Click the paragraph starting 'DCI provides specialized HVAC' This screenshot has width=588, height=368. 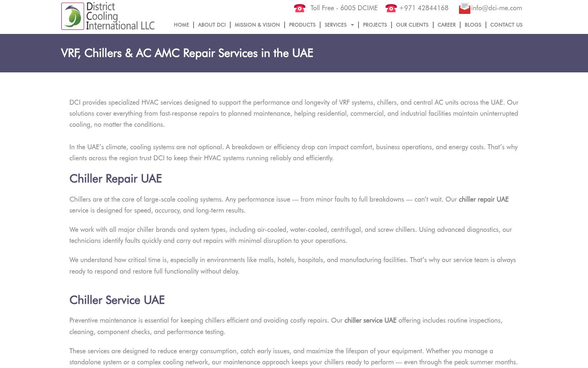tap(294, 114)
